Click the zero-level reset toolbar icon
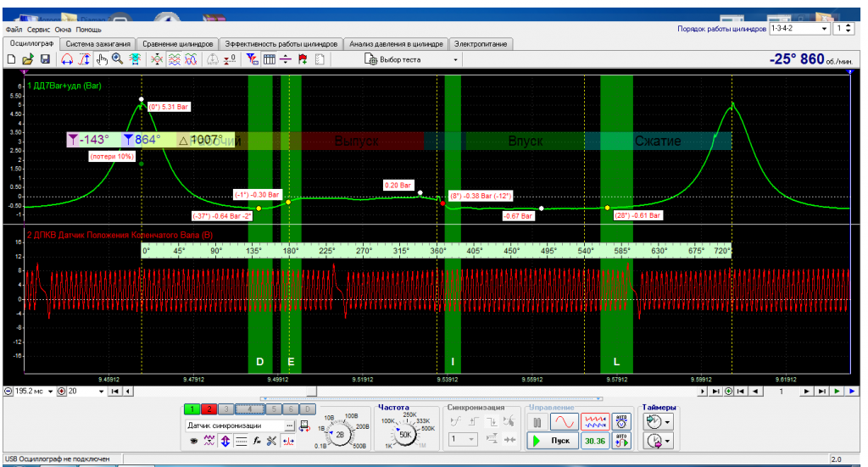 pos(230,59)
